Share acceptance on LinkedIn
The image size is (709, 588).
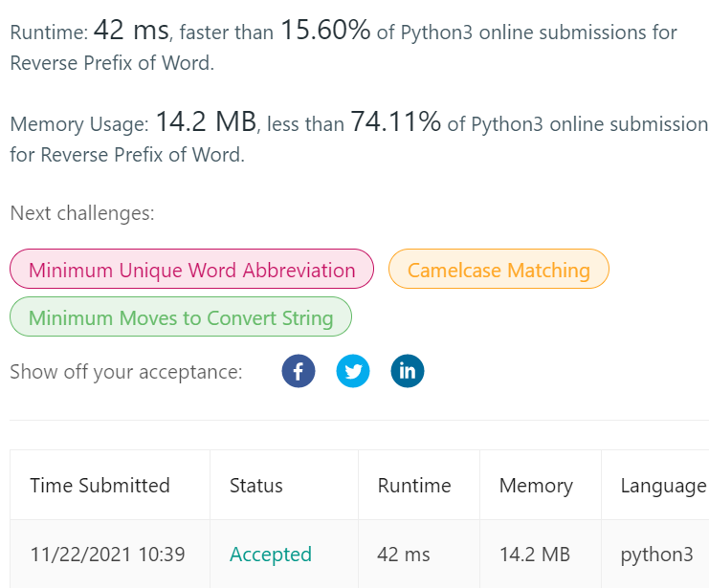(x=408, y=371)
